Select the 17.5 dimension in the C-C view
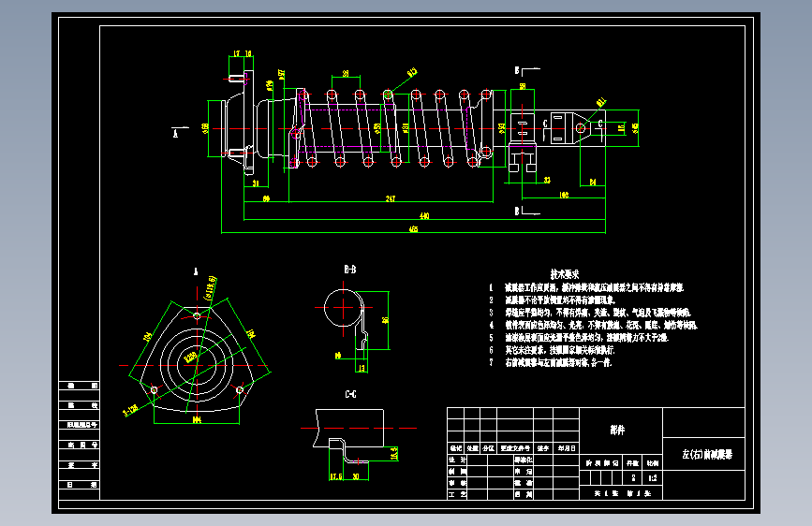Viewport: 812px width, 526px height. [x=335, y=476]
